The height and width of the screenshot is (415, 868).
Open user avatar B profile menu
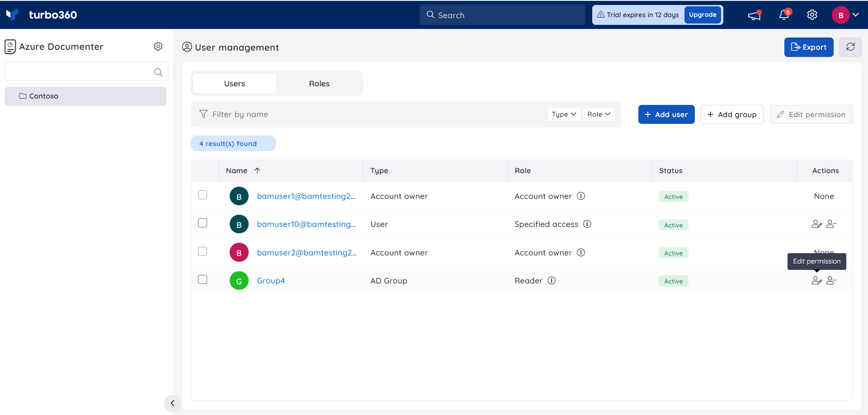click(x=840, y=15)
